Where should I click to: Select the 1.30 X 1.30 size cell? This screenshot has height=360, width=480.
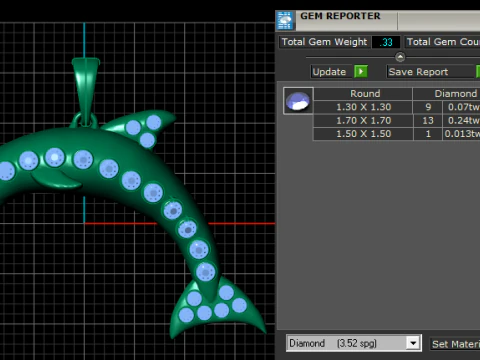point(363,107)
